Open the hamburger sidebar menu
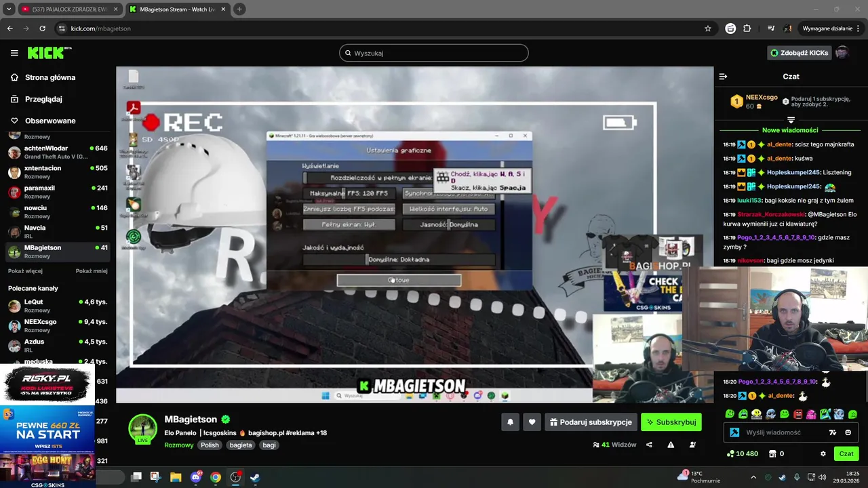Viewport: 868px width, 488px height. pos(14,53)
